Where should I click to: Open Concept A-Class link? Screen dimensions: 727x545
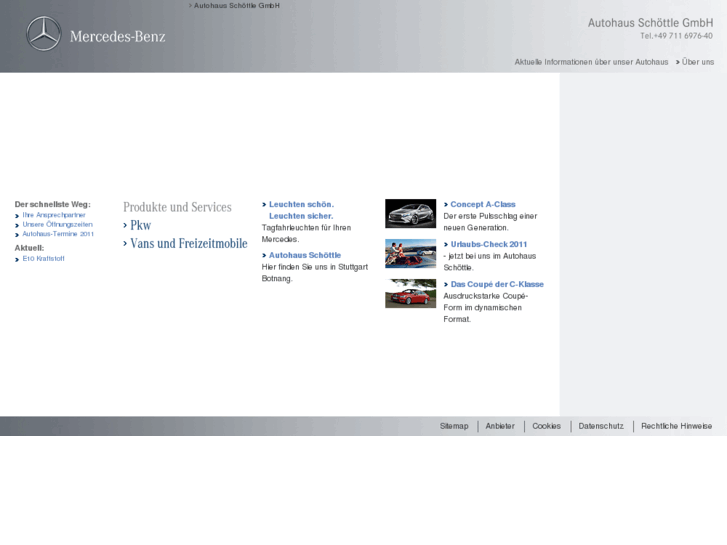click(483, 204)
